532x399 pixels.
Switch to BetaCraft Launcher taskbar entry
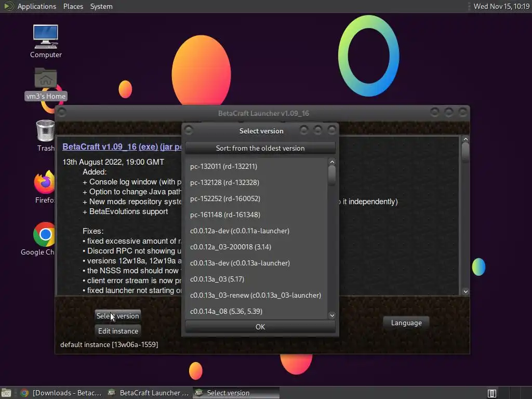pyautogui.click(x=148, y=393)
